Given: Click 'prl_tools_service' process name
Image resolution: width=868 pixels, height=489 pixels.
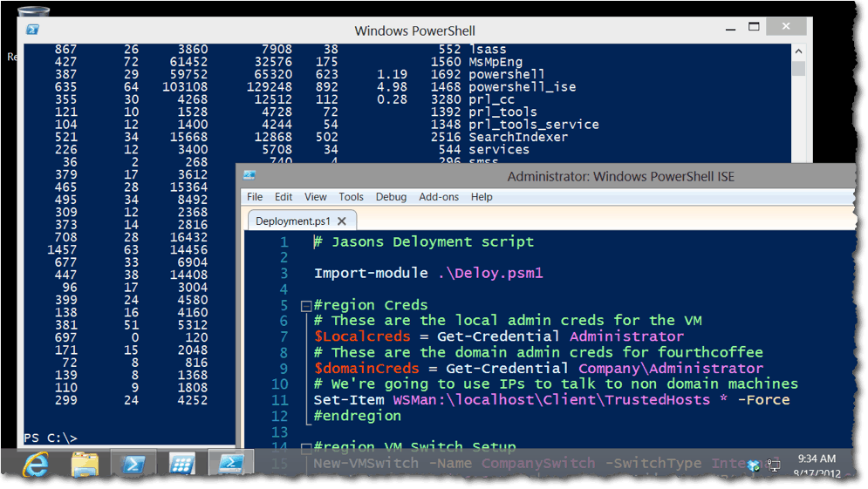Looking at the screenshot, I should coord(534,125).
